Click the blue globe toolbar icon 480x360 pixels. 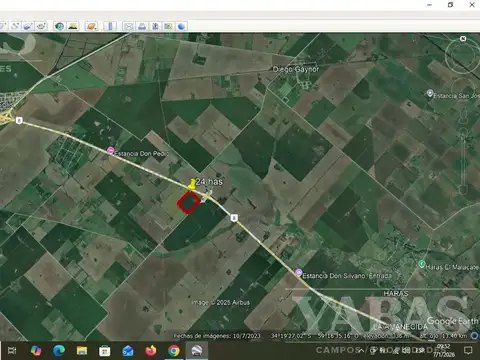click(x=181, y=26)
